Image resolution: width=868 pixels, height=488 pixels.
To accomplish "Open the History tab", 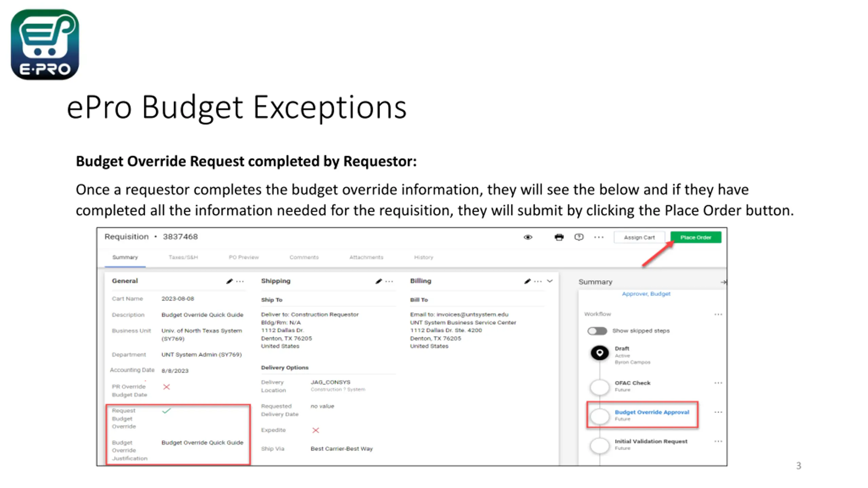I will coord(423,257).
